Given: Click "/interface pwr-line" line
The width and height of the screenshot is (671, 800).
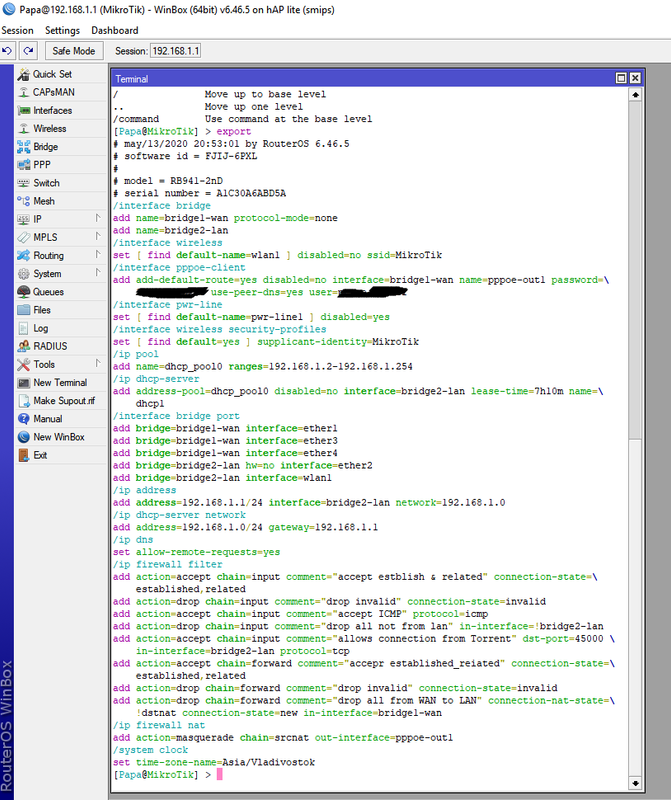Looking at the screenshot, I should tap(168, 305).
